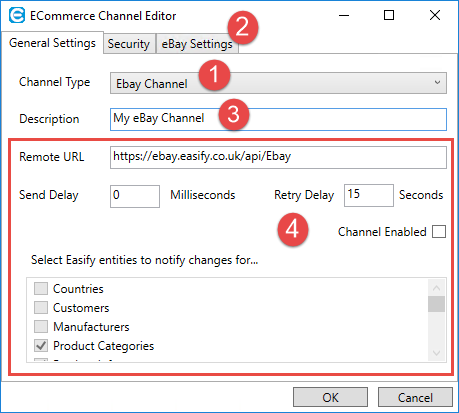Click the 'Select Easify entities to notify changes for...' label
The width and height of the screenshot is (459, 413).
coord(145,260)
